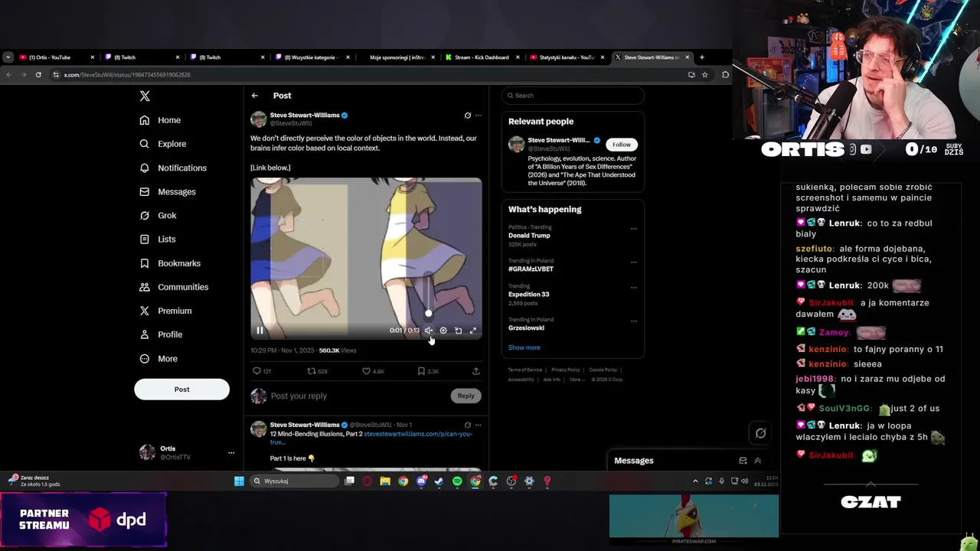Open Steam from the taskbar
980x551 pixels.
[x=439, y=481]
